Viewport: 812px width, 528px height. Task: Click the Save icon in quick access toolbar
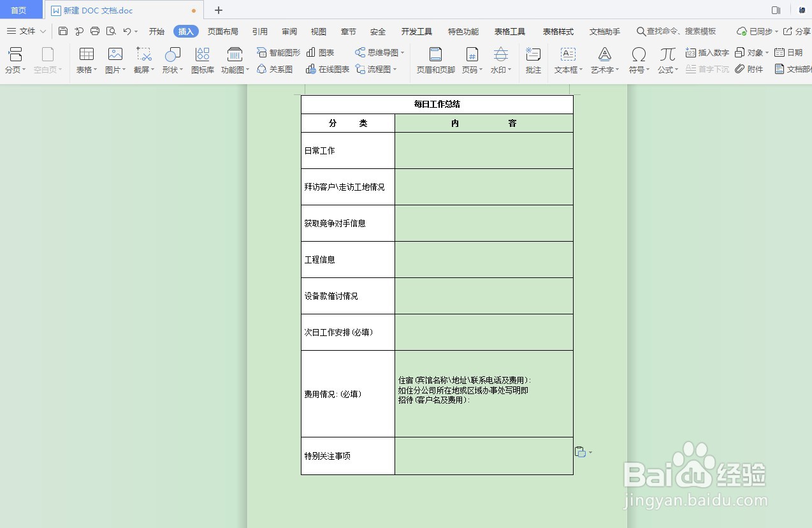[62, 31]
